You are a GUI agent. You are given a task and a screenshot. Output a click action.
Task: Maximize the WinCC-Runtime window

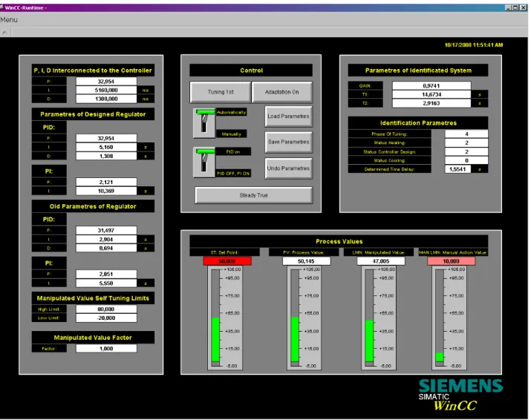[x=515, y=7]
